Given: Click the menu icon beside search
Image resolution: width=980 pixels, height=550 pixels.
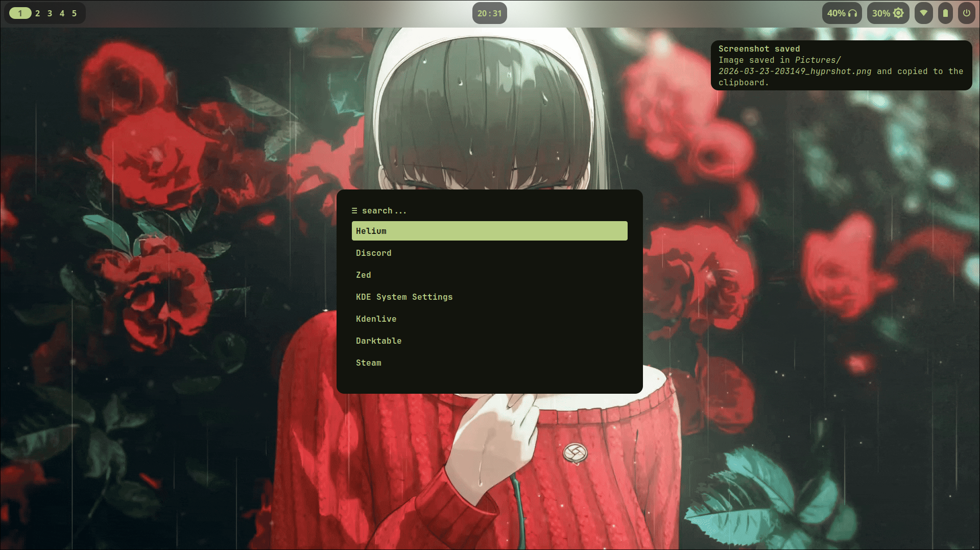Looking at the screenshot, I should point(354,210).
